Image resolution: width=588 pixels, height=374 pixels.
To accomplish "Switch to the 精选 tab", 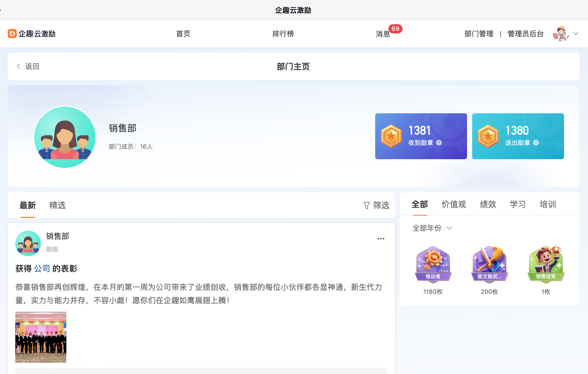I will tap(57, 205).
